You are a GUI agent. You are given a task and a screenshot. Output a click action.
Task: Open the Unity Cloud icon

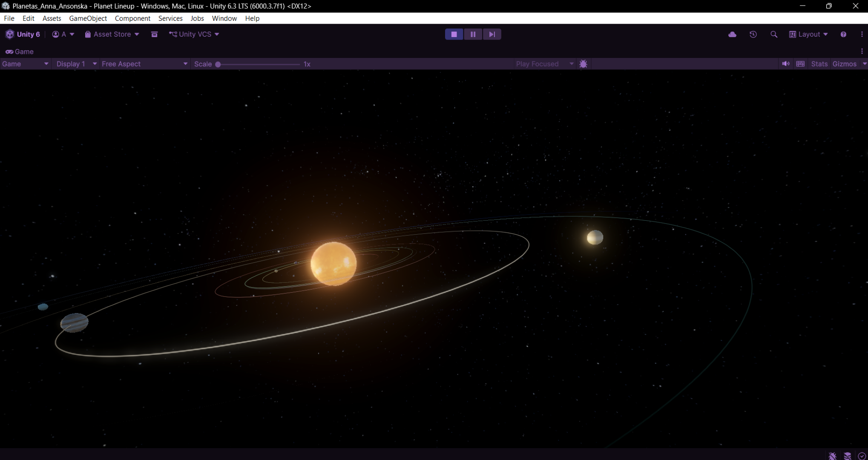click(x=732, y=34)
